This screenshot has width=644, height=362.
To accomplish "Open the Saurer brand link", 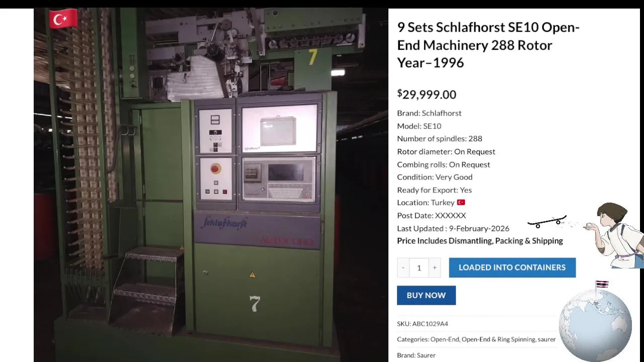I will [x=426, y=355].
